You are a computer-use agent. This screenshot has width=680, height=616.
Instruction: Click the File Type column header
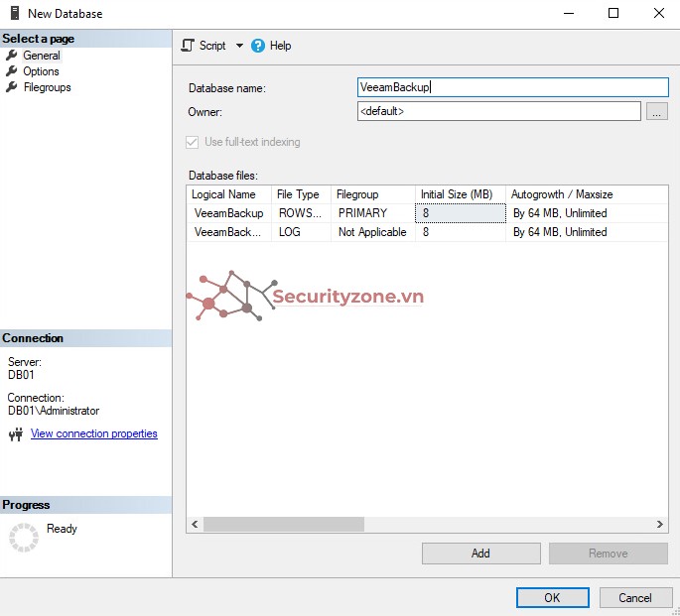[302, 194]
